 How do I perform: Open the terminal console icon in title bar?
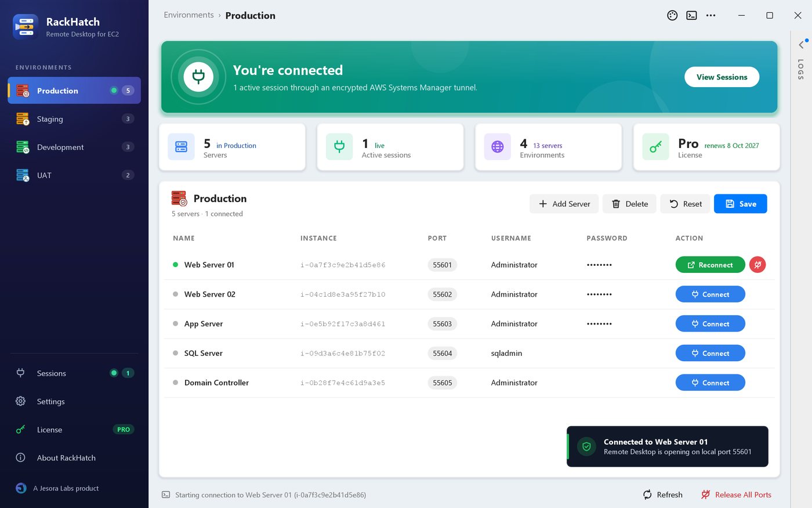(691, 16)
